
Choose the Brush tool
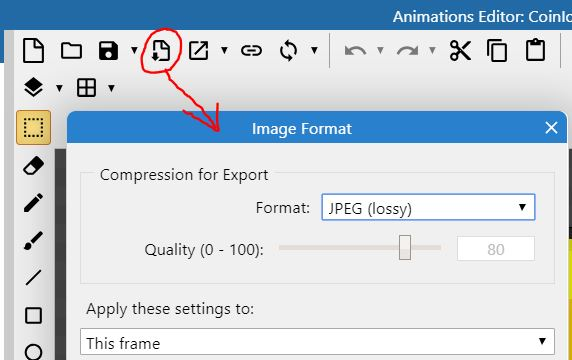(x=33, y=240)
